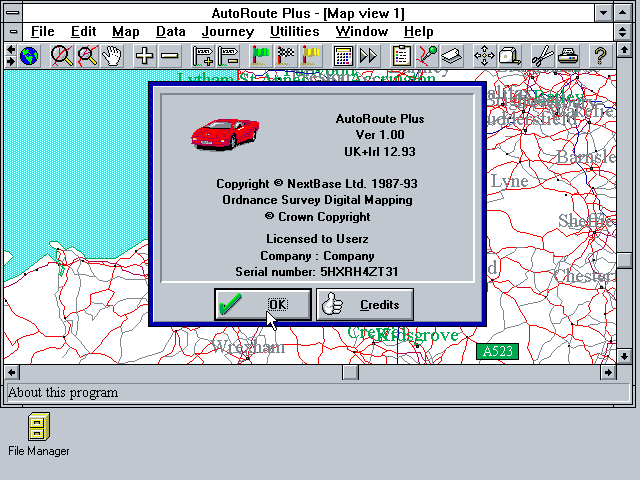640x480 pixels.
Task: Click the horizontal scrollbar left arrow
Action: point(12,372)
